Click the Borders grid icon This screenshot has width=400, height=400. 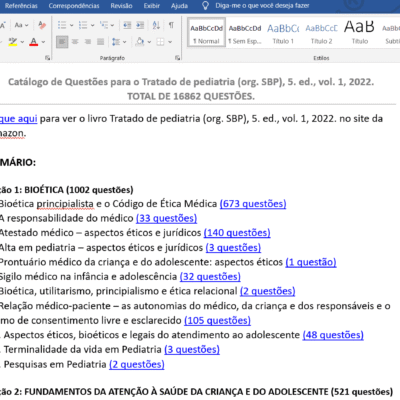pos(160,42)
